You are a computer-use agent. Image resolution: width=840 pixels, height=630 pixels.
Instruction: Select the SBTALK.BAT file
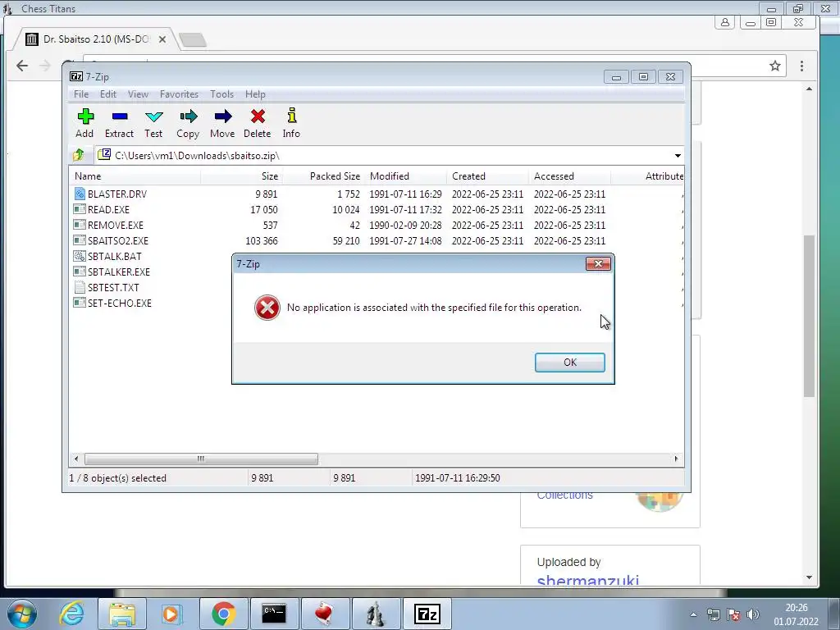click(x=114, y=256)
